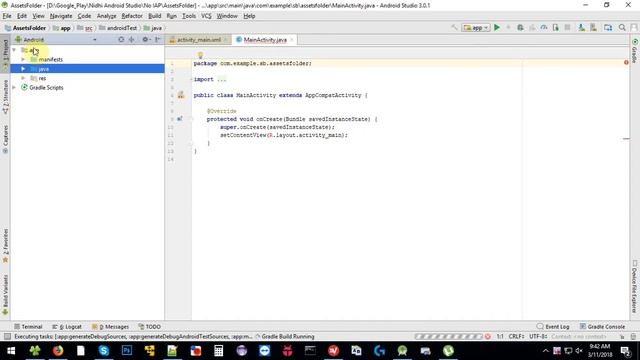Toggle read-only lock icon in status bar
This screenshot has height=360, width=640.
click(622, 337)
